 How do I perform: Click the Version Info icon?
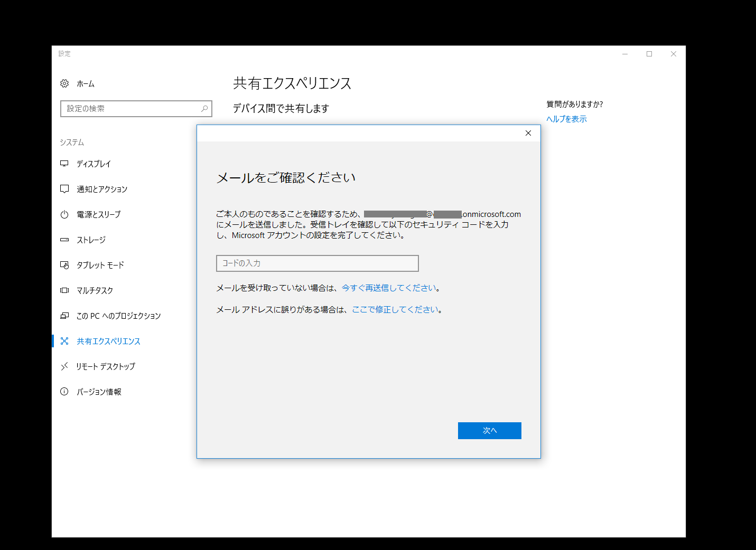point(64,392)
